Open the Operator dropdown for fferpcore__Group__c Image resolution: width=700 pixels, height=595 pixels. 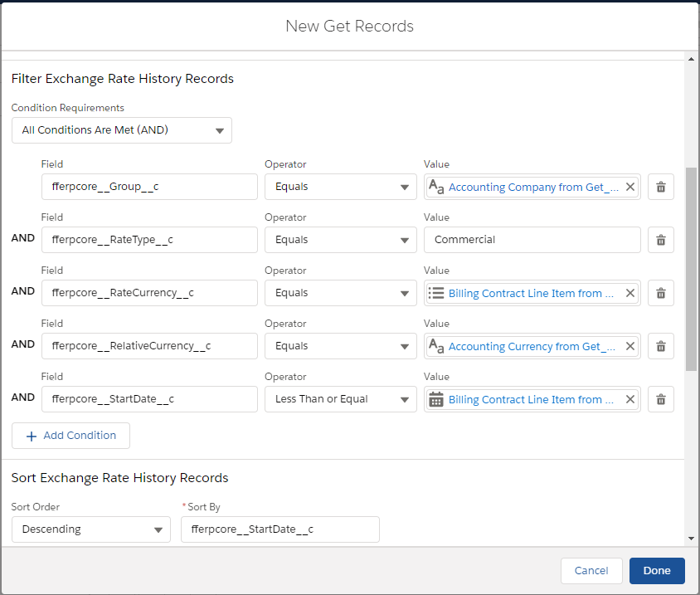click(340, 187)
